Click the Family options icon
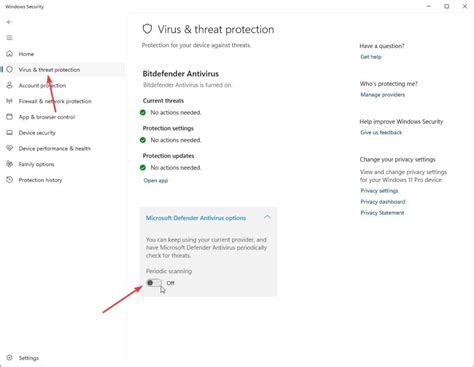The height and width of the screenshot is (367, 474). pos(10,164)
